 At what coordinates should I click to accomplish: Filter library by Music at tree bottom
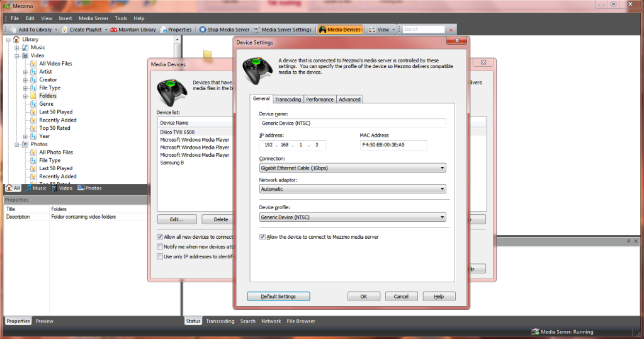pyautogui.click(x=36, y=188)
